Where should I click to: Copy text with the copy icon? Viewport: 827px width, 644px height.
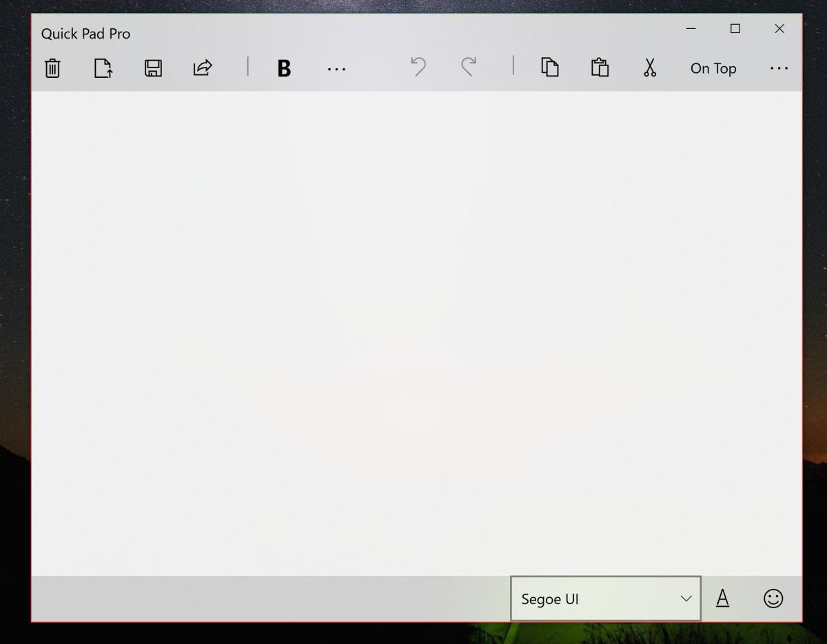550,67
